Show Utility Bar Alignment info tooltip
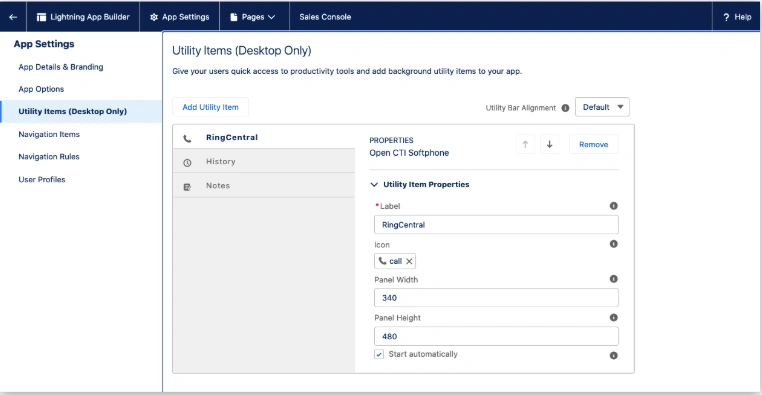This screenshot has width=762, height=395. (x=565, y=108)
